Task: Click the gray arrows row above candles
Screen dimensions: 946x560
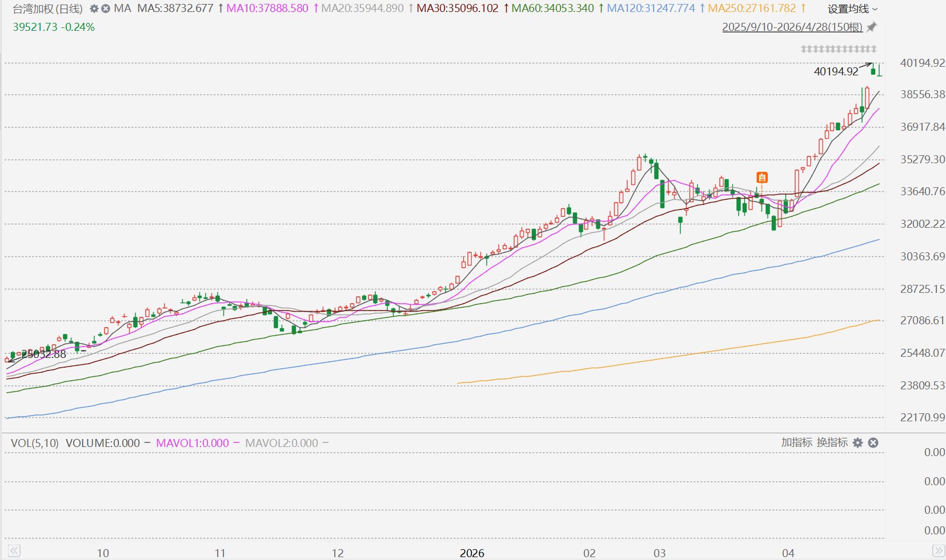Action: [838, 49]
